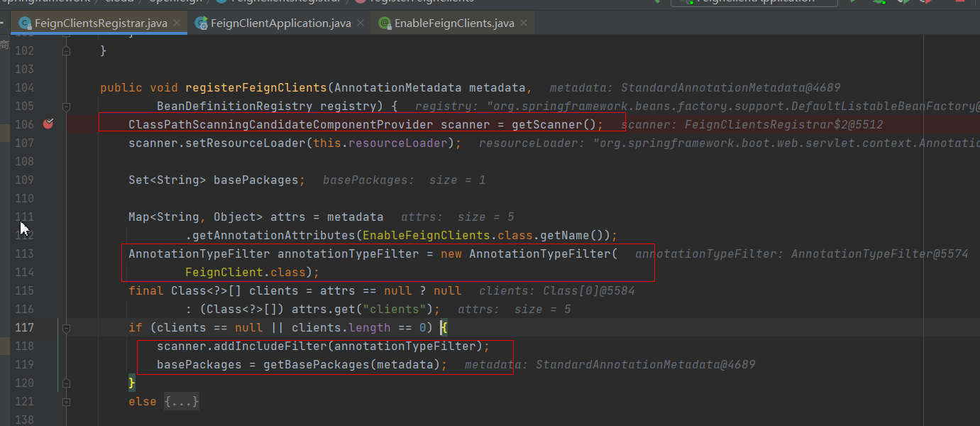Close the FeignClientApplication.java tab
Screen dimensions: 980x426
(x=360, y=23)
